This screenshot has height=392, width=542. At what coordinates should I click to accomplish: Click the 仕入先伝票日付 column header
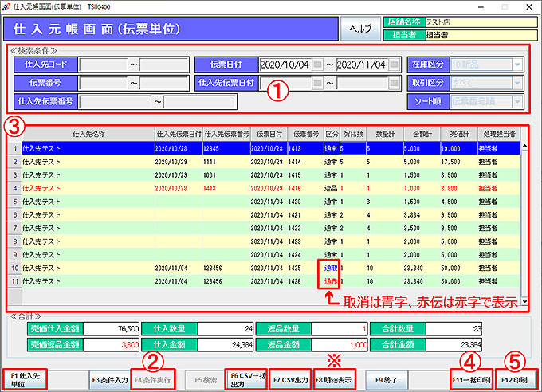click(179, 134)
